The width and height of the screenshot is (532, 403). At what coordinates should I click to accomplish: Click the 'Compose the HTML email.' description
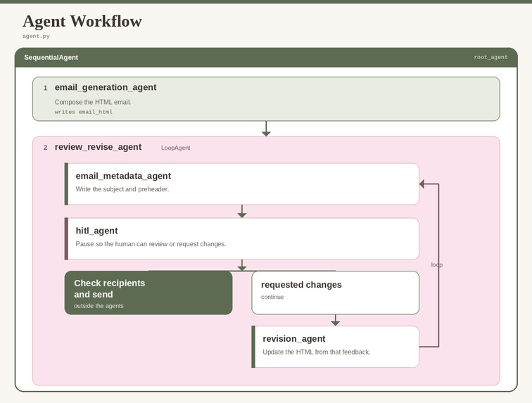click(93, 102)
